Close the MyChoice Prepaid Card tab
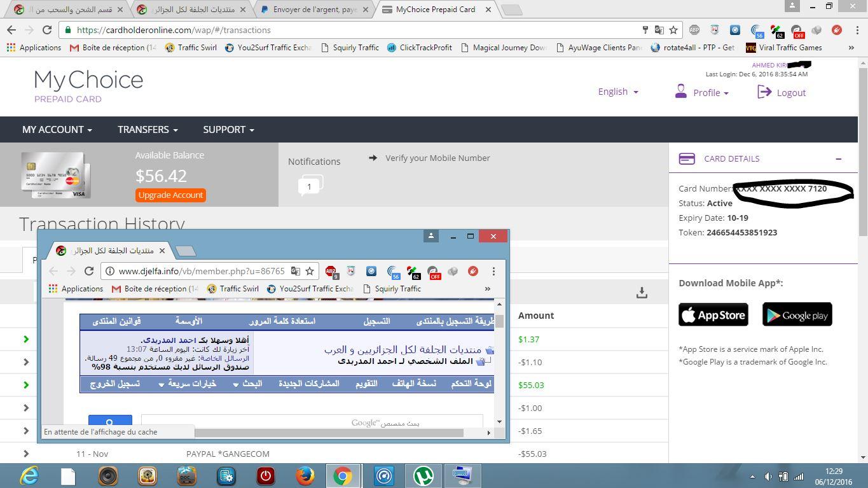The width and height of the screenshot is (868, 488). click(488, 10)
